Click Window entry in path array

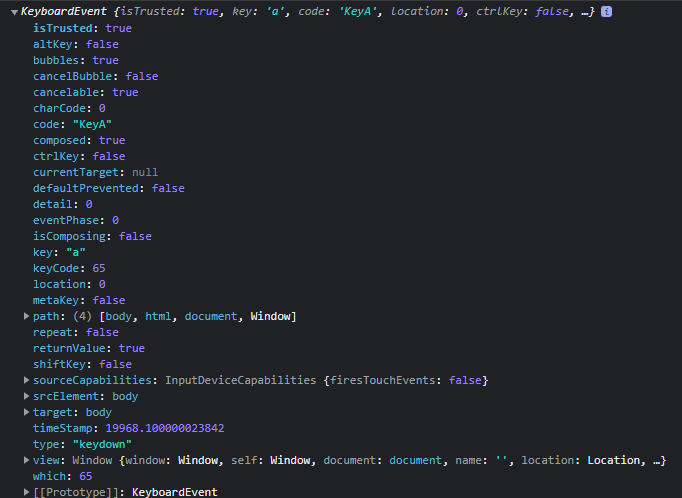click(x=270, y=316)
